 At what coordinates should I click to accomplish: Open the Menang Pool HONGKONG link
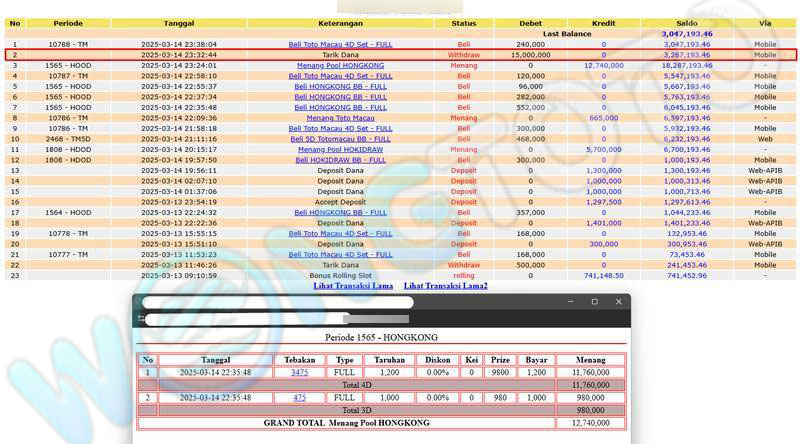pos(340,65)
